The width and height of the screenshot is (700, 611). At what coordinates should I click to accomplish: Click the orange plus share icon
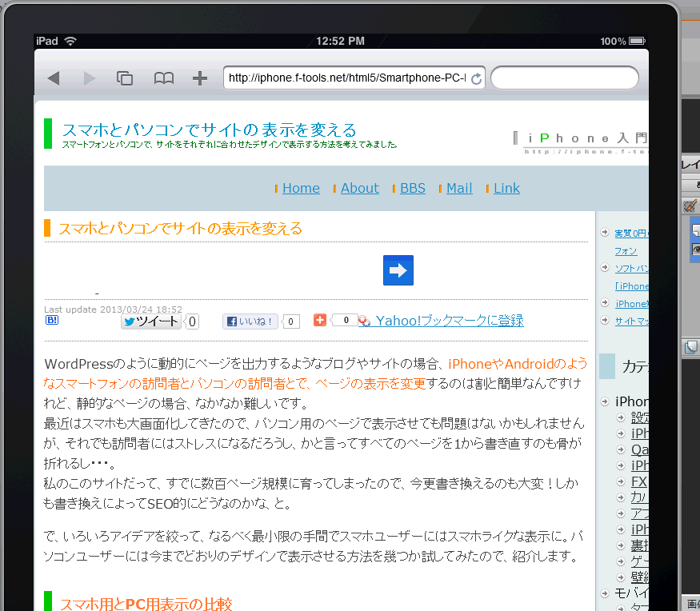click(x=320, y=320)
